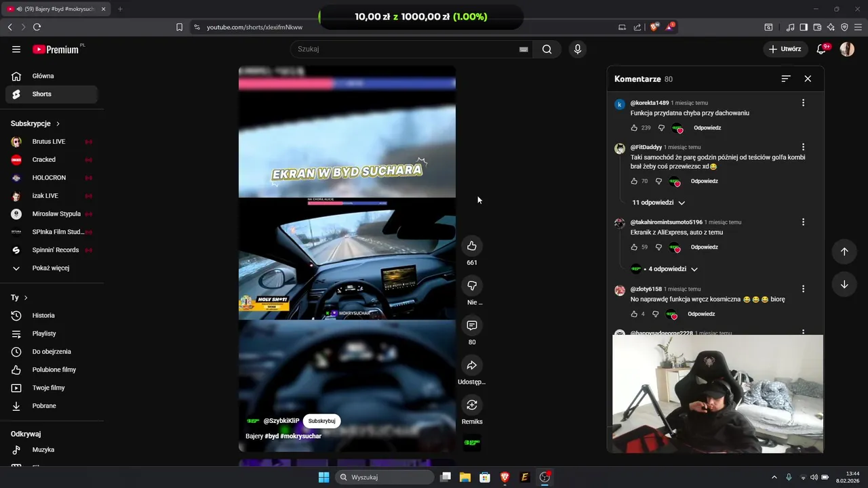
Task: Click the Wyszukaj taskbar search box
Action: click(x=385, y=477)
